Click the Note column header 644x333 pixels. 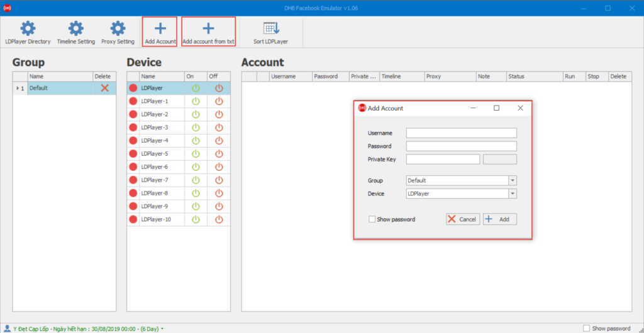click(x=491, y=76)
